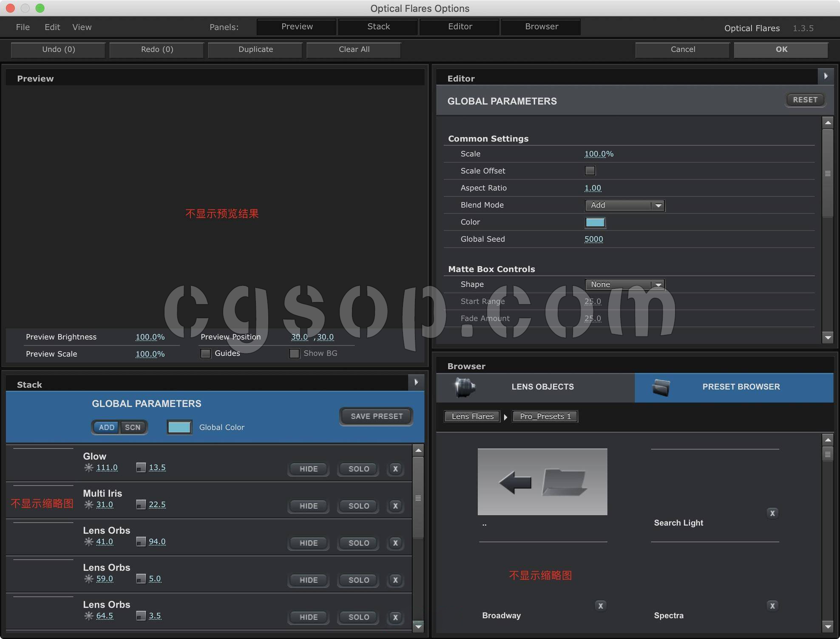Image resolution: width=840 pixels, height=639 pixels.
Task: Delete the Broadway preset with its X
Action: pyautogui.click(x=600, y=605)
